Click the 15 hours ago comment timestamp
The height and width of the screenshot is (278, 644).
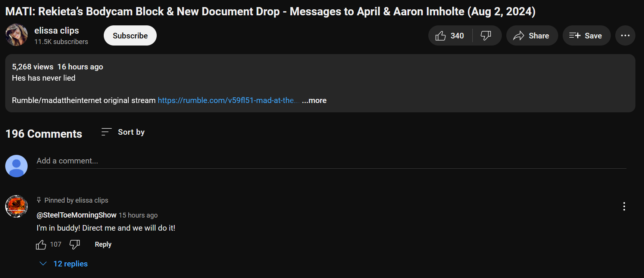[138, 215]
